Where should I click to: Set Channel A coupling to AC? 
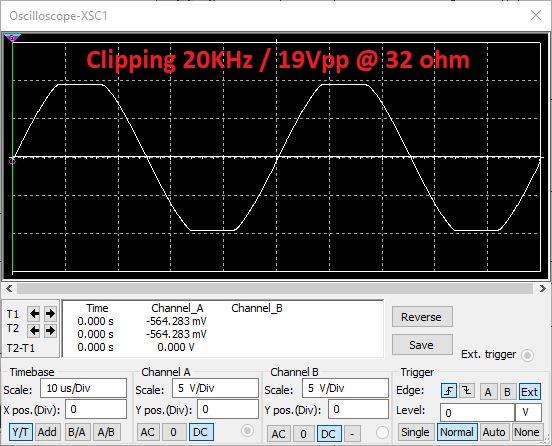tap(148, 432)
